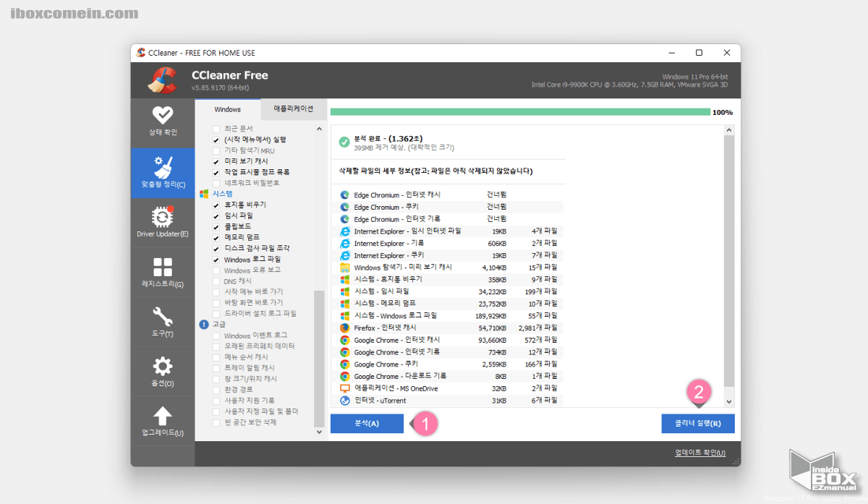Open the Driver Updater section
The height and width of the screenshot is (504, 868).
[x=162, y=222]
